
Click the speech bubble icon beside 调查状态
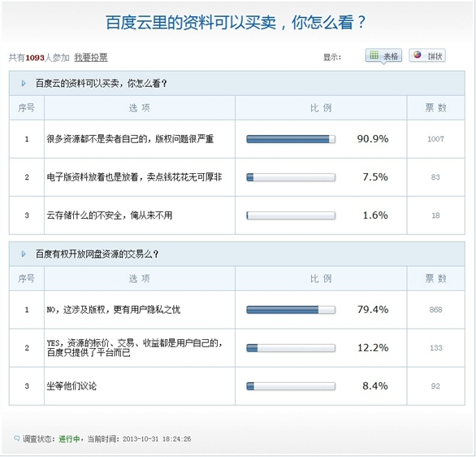[17, 438]
